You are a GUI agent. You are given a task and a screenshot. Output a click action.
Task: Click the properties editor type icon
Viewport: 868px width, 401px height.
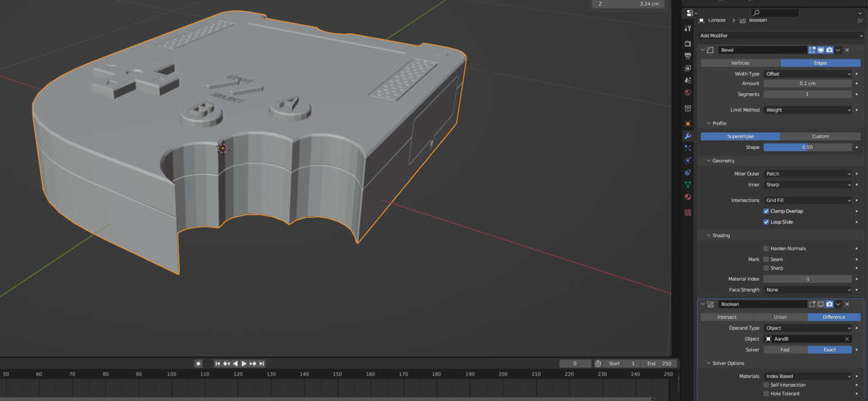click(x=690, y=13)
